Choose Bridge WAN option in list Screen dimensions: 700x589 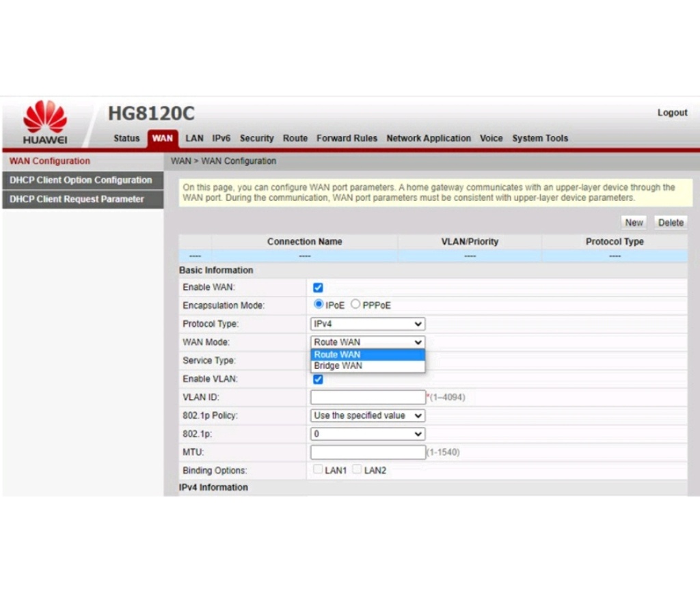[x=367, y=366]
